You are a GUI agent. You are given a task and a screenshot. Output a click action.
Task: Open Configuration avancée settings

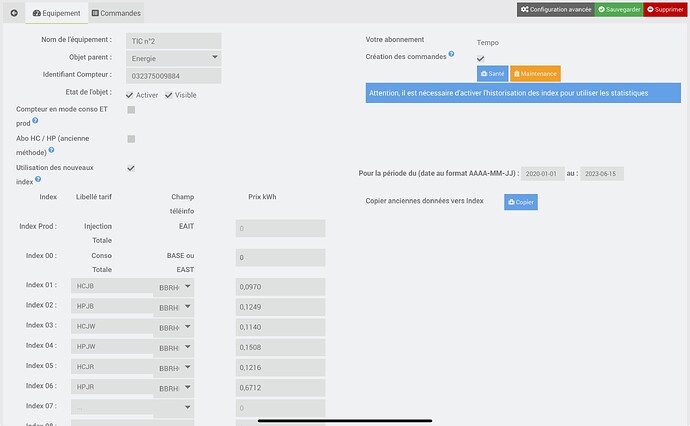[555, 9]
